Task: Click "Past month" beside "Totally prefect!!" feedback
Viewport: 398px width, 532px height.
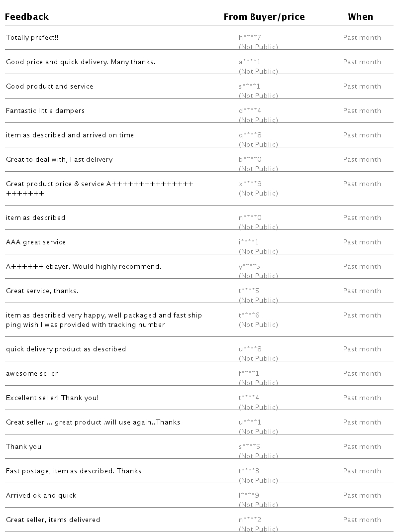Action: (x=362, y=38)
